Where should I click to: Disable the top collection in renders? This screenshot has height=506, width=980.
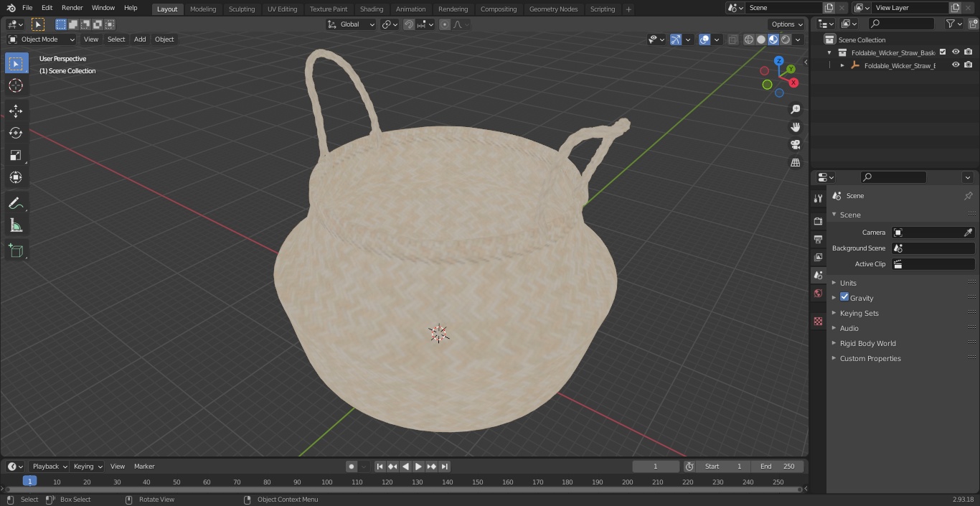pyautogui.click(x=969, y=52)
